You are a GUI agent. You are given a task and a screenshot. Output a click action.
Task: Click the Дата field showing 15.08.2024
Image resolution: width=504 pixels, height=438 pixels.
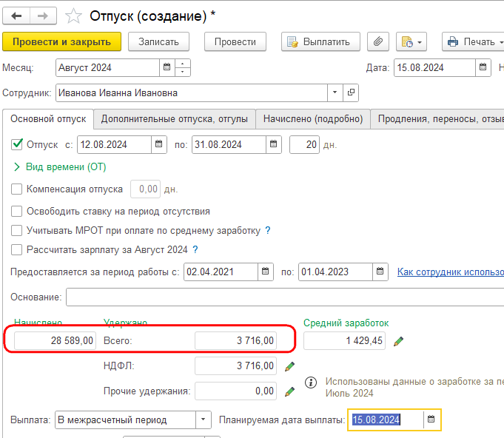[x=434, y=67]
